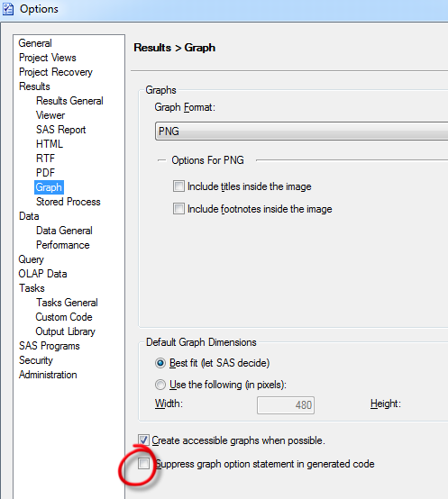Select Results General in the tree
The width and height of the screenshot is (448, 499).
pyautogui.click(x=69, y=101)
